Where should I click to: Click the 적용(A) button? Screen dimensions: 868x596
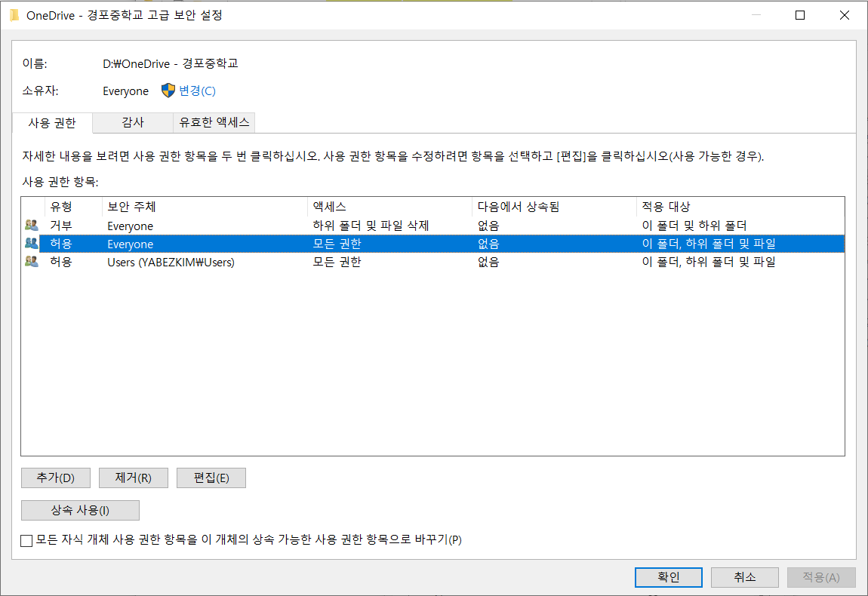click(x=821, y=577)
